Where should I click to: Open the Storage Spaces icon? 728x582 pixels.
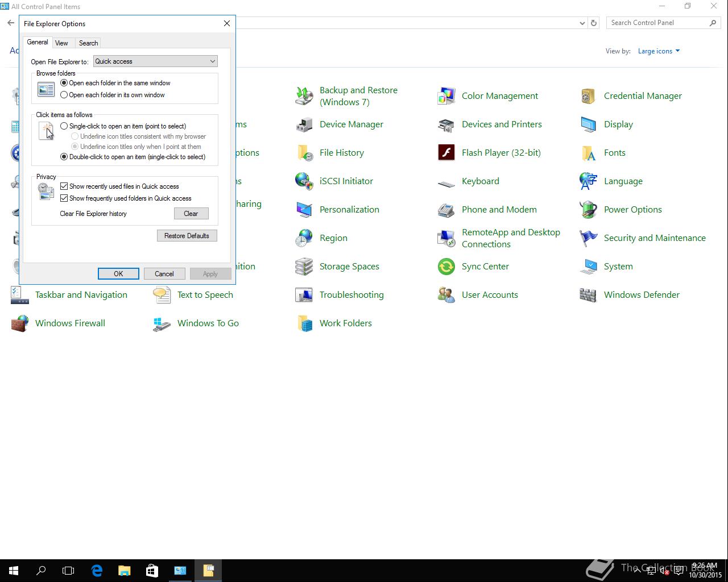304,267
